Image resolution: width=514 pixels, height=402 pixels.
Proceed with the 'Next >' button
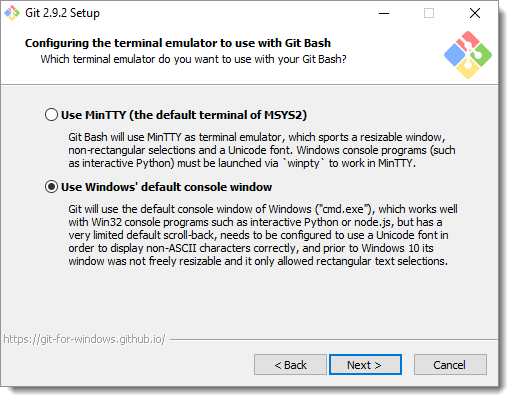[x=365, y=365]
